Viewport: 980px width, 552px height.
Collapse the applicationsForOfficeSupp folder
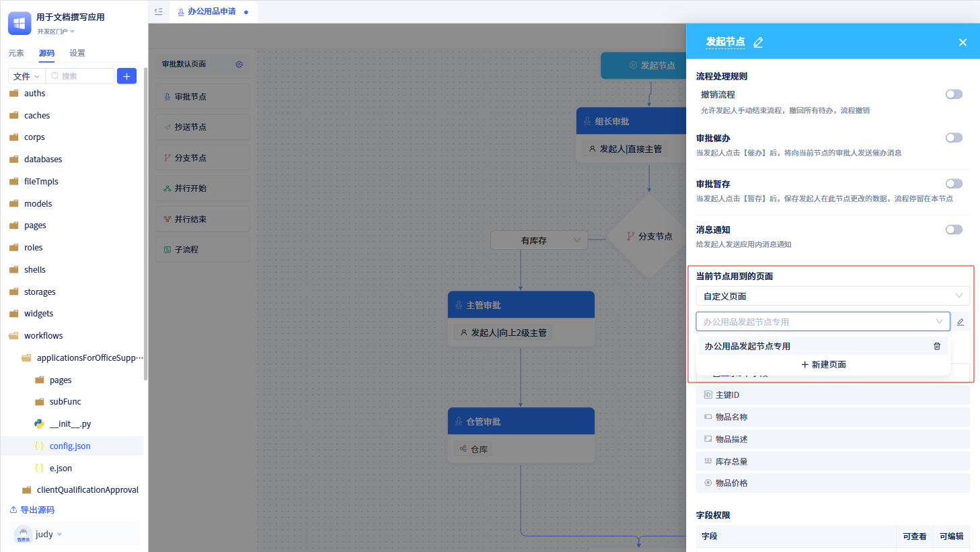(x=82, y=358)
